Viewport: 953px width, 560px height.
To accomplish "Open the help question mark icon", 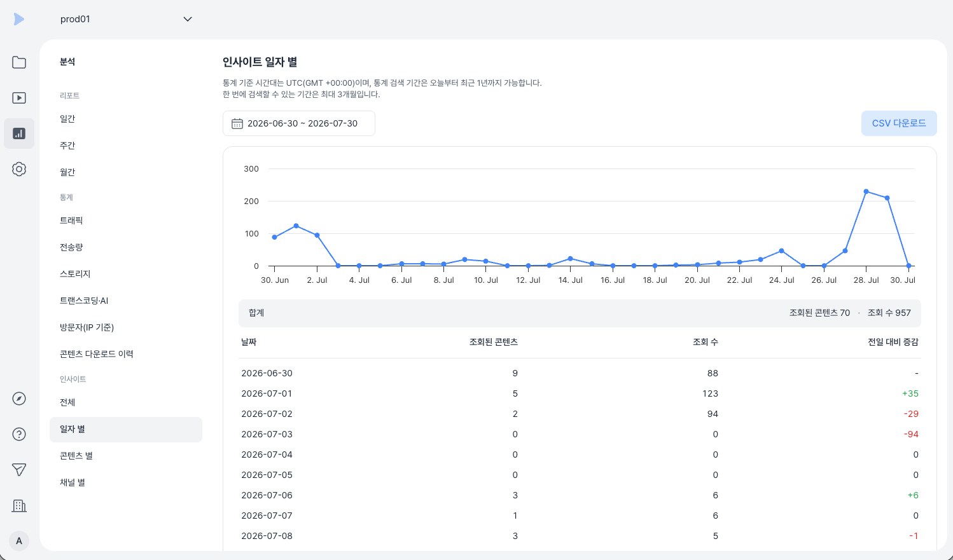I will 19,434.
